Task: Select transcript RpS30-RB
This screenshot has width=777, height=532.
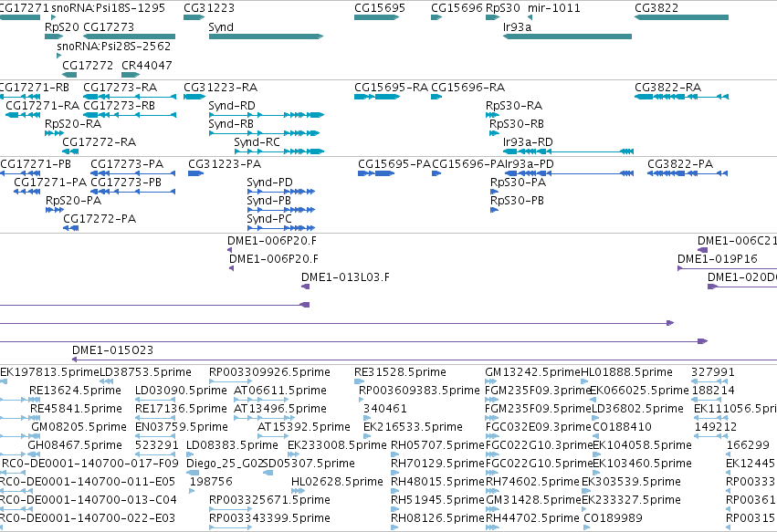Action: (x=494, y=133)
